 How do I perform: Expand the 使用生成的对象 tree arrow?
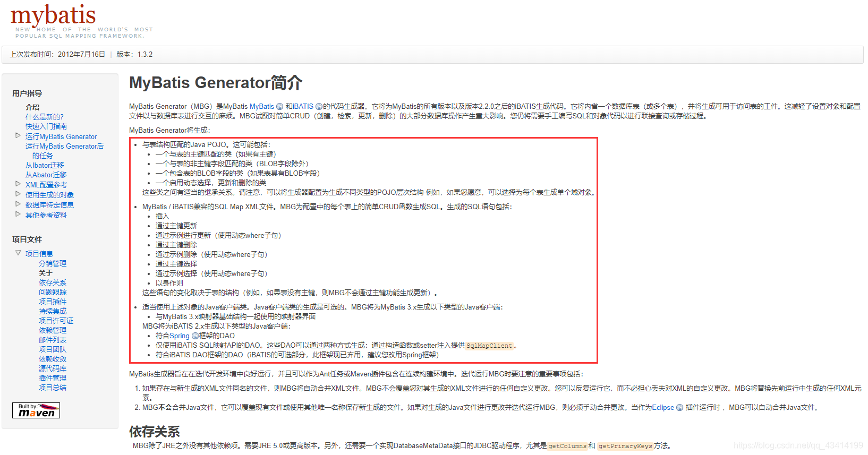pyautogui.click(x=18, y=194)
